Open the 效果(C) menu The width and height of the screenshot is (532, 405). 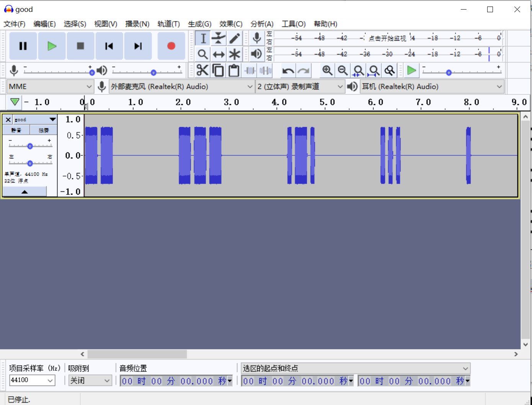click(x=231, y=24)
